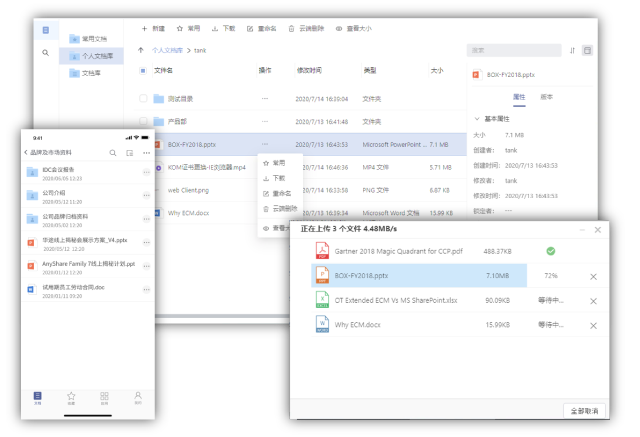Toggle the list view layout icon near search

[587, 50]
